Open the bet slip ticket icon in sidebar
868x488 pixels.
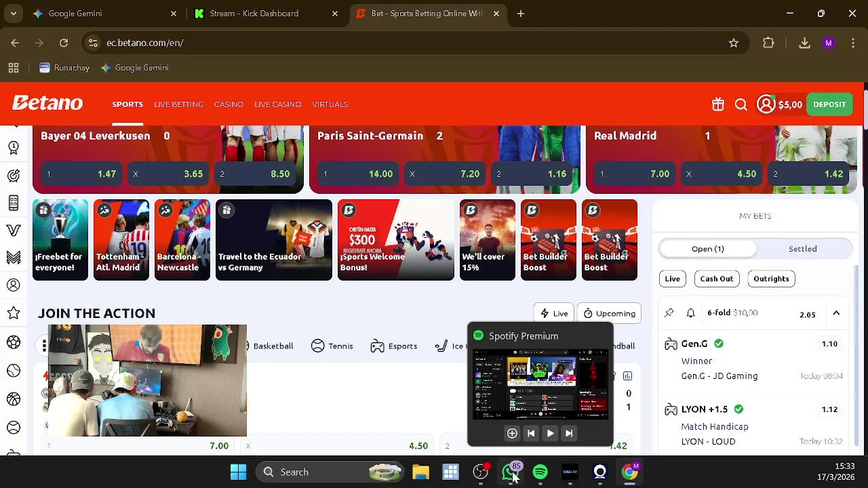14,203
